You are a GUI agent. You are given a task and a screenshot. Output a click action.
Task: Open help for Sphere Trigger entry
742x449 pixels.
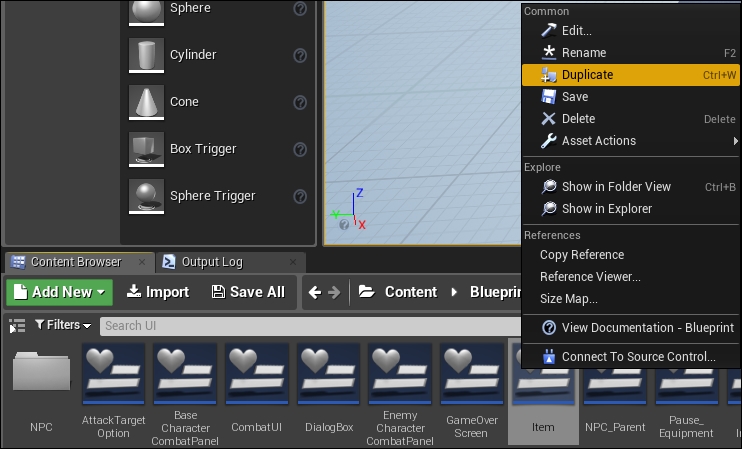tap(300, 196)
